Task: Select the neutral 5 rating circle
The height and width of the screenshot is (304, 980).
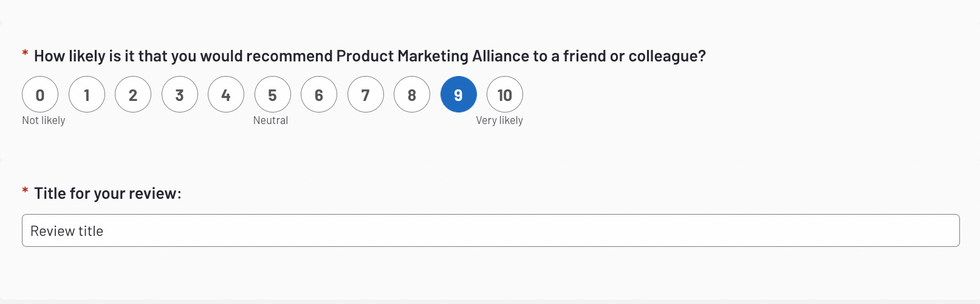Action: tap(273, 94)
